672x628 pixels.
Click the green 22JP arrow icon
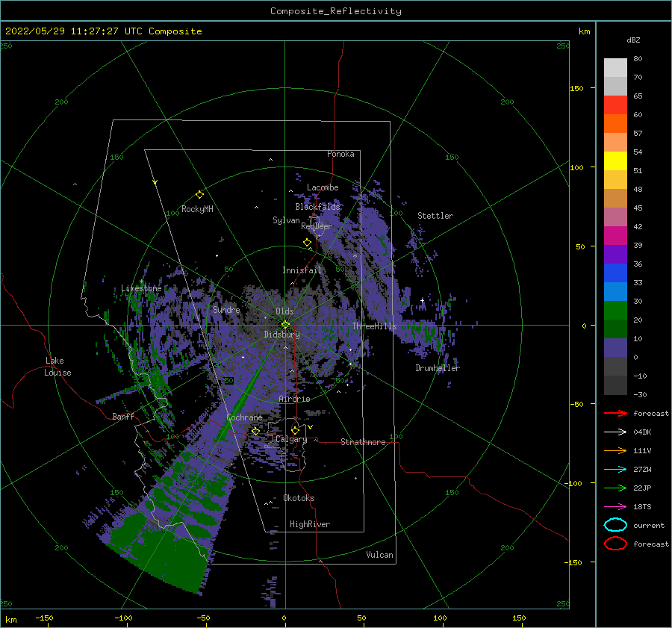click(615, 488)
